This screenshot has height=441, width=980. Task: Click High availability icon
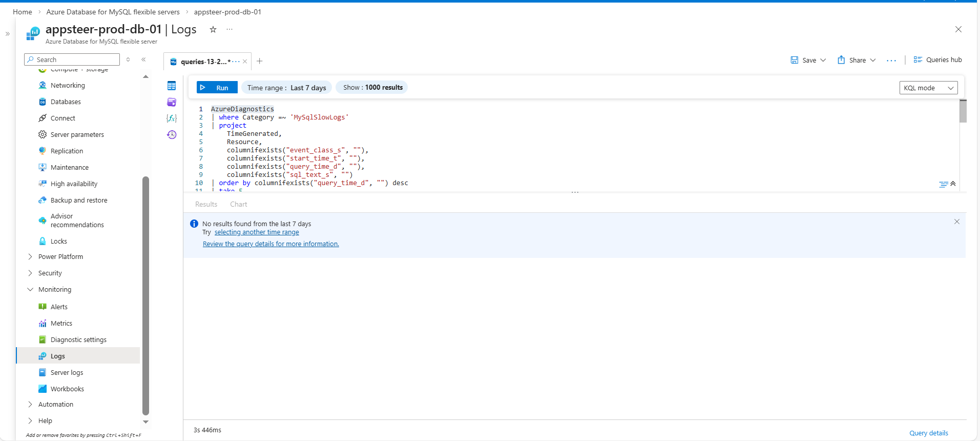click(x=43, y=184)
